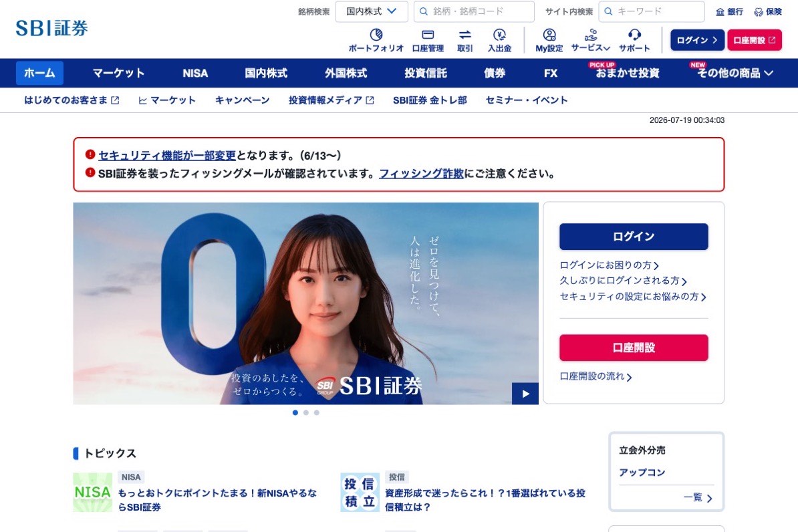Image resolution: width=798 pixels, height=532 pixels.
Task: Select the first carousel dot
Action: [x=295, y=413]
